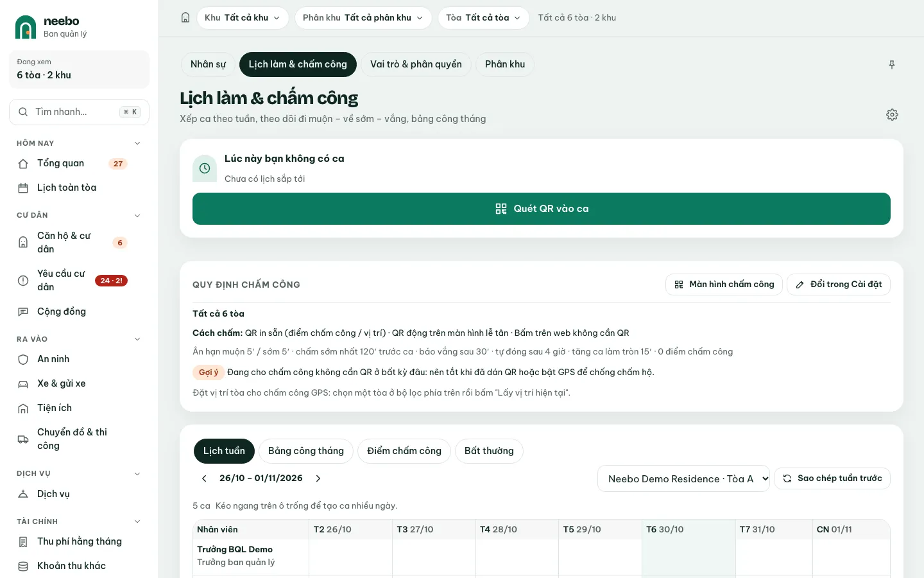Viewport: 924px width, 578px height.
Task: Click the Thu phí hằng tháng receipt icon
Action: (x=23, y=542)
